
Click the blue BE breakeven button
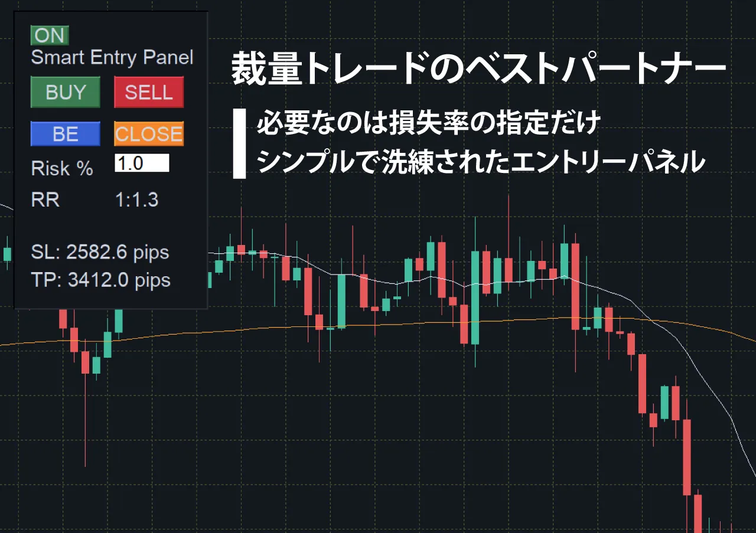pyautogui.click(x=66, y=134)
